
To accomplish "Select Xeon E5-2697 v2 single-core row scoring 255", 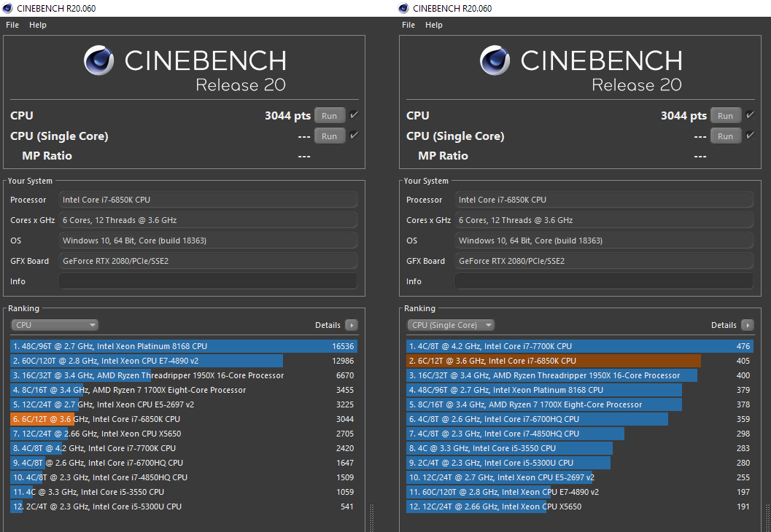I will [x=580, y=477].
